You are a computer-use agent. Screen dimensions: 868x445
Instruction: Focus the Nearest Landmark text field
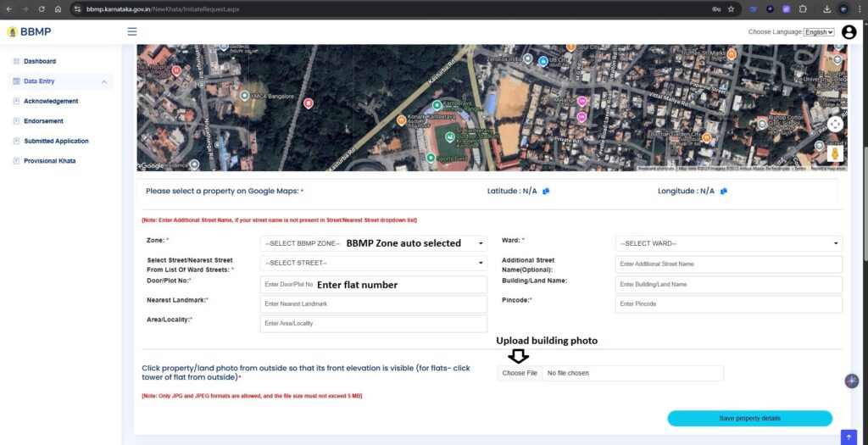[374, 304]
